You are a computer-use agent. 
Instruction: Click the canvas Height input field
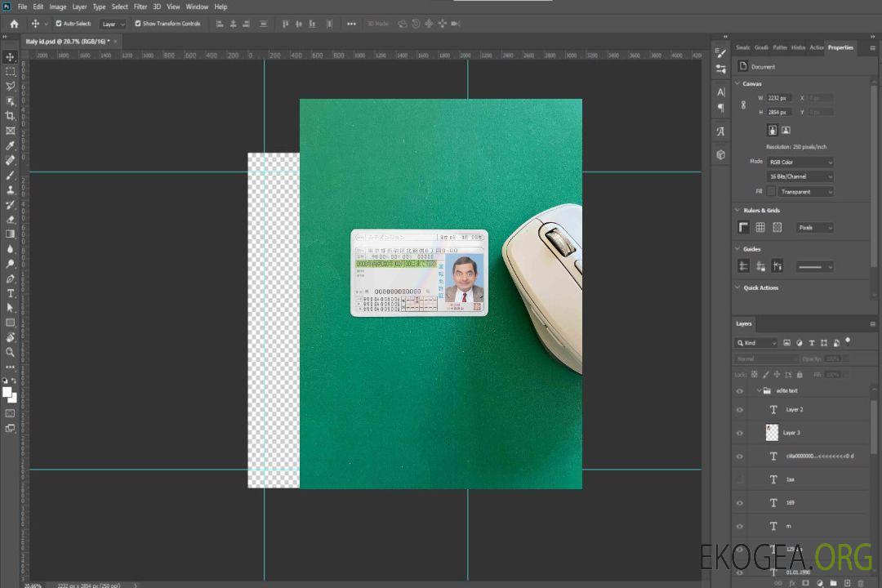[779, 113]
